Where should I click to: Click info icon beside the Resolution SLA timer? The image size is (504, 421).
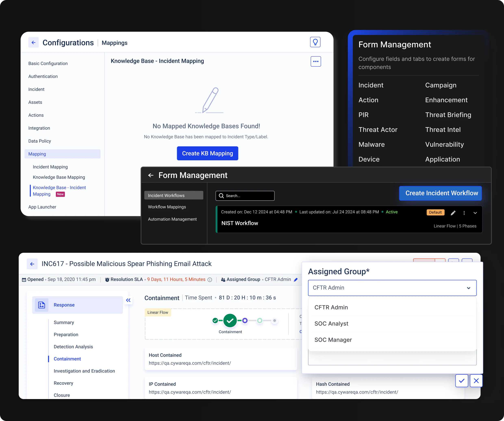pyautogui.click(x=210, y=279)
